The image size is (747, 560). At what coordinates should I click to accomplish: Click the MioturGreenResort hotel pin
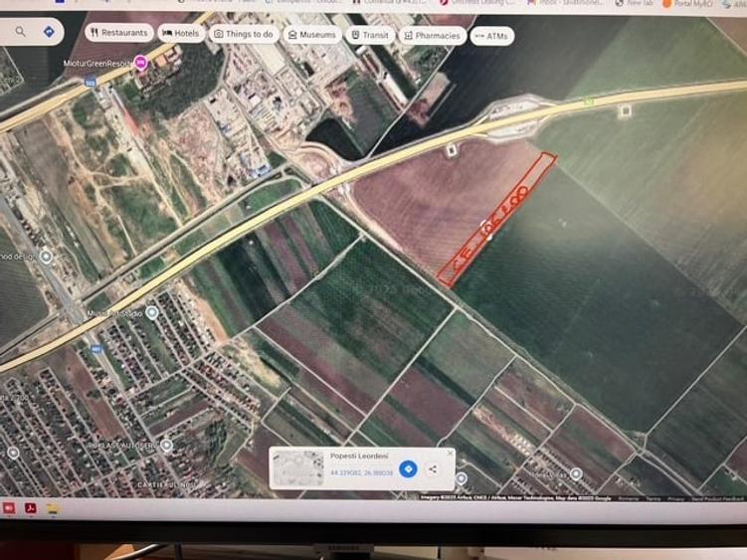(x=141, y=63)
